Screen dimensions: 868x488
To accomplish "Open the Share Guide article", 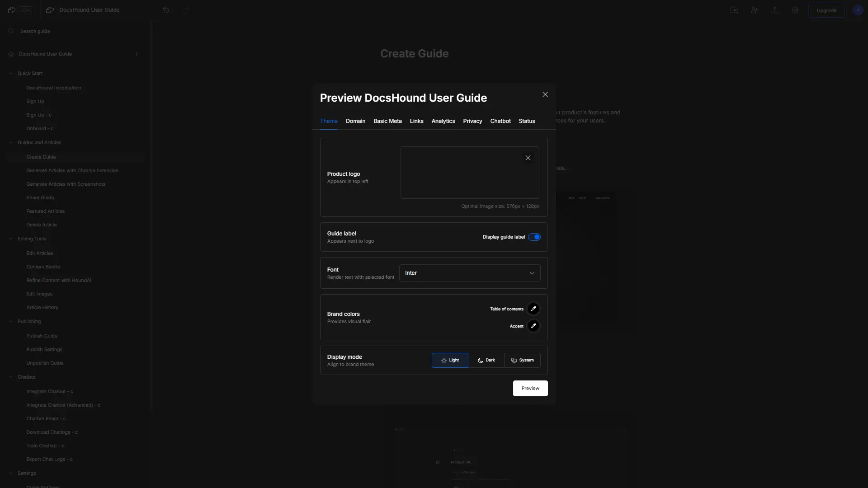I will (40, 198).
